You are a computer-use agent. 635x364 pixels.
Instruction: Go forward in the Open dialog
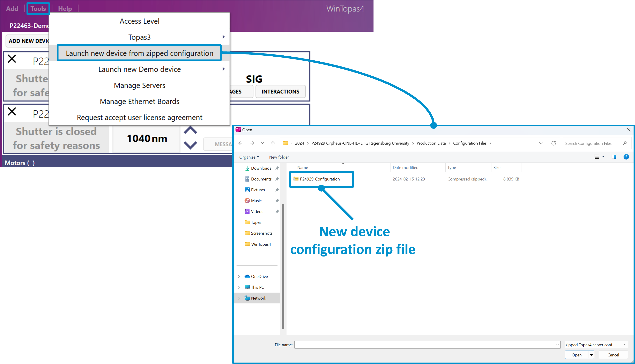[252, 143]
